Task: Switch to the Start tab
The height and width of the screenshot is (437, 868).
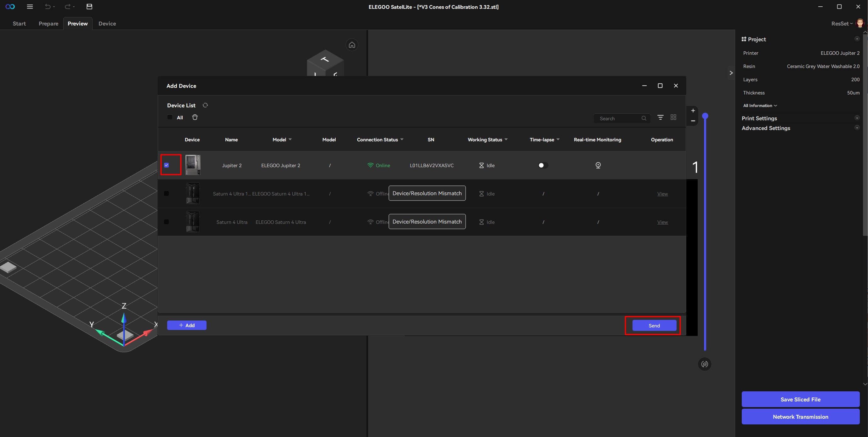Action: click(x=19, y=24)
